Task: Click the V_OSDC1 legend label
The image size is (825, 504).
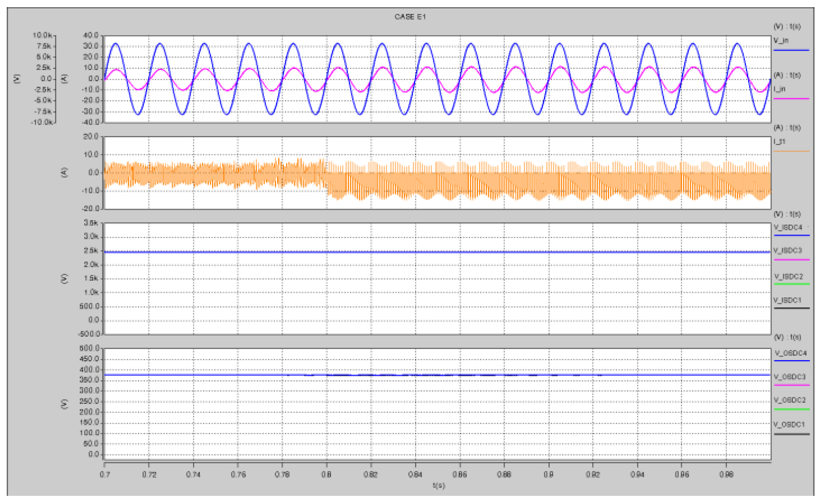Action: coord(789,425)
